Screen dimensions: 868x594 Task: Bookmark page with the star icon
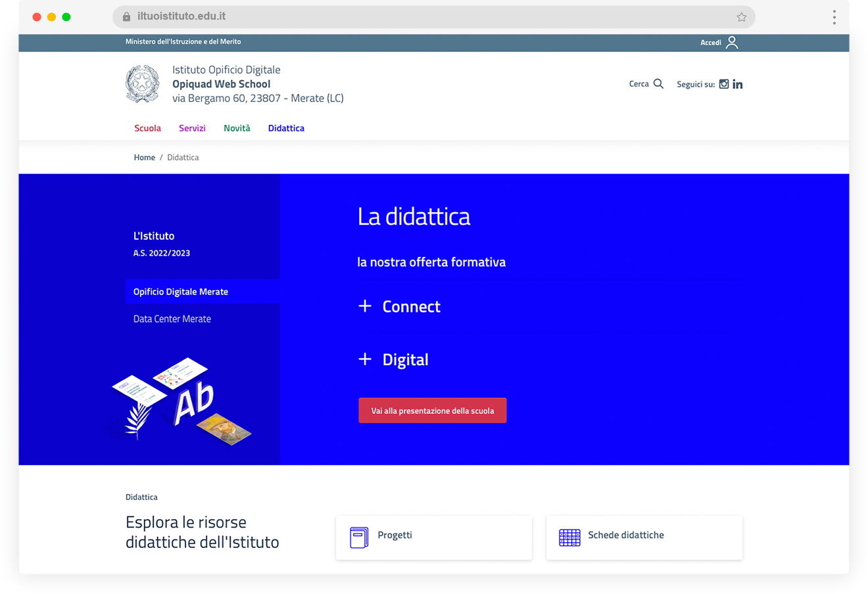tap(742, 17)
